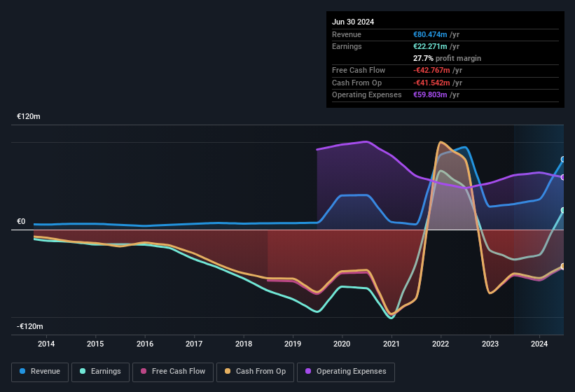Image resolution: width=575 pixels, height=392 pixels.
Task: Select the 2024 x-axis label
Action: (x=539, y=344)
